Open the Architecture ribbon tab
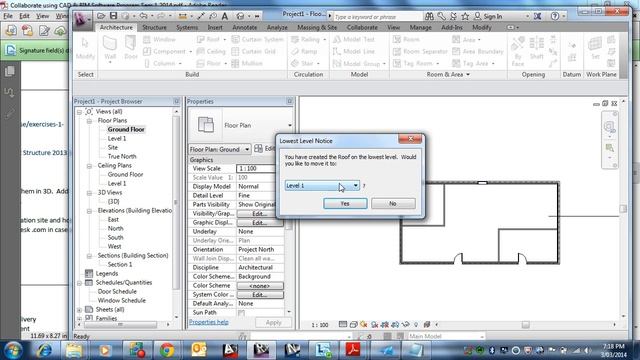Screen dimensions: 640x360 [x=116, y=27]
